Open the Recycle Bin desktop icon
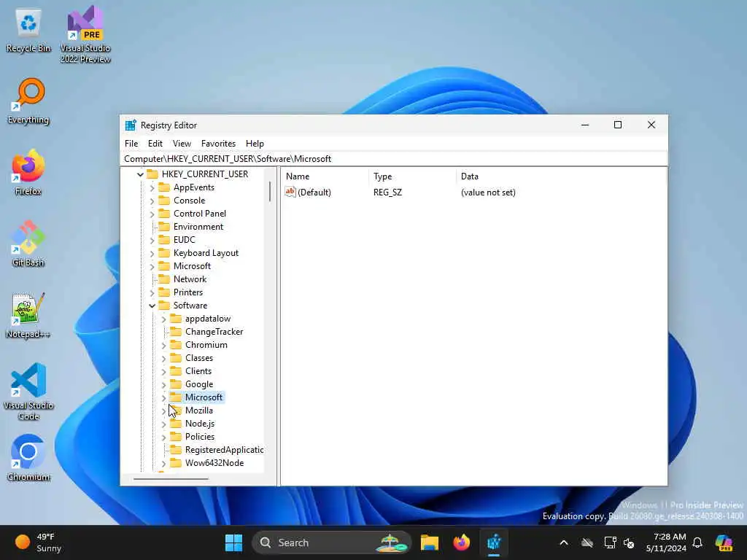This screenshot has width=747, height=560. (x=28, y=29)
